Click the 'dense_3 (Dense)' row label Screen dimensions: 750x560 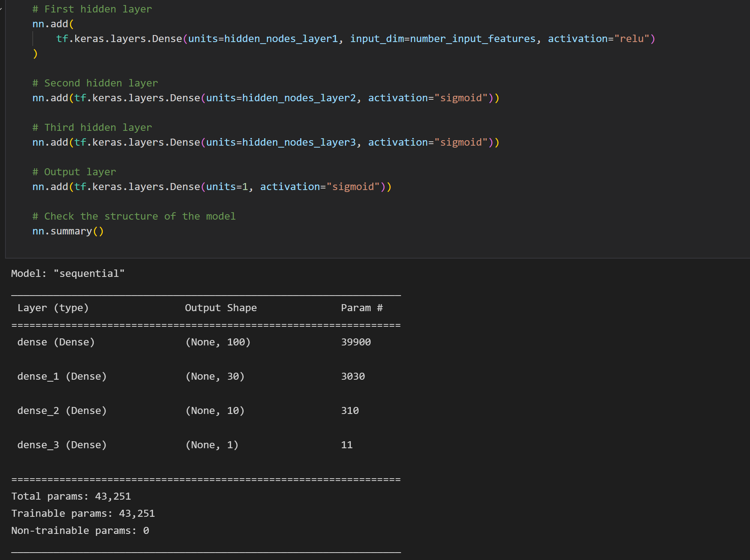coord(62,445)
